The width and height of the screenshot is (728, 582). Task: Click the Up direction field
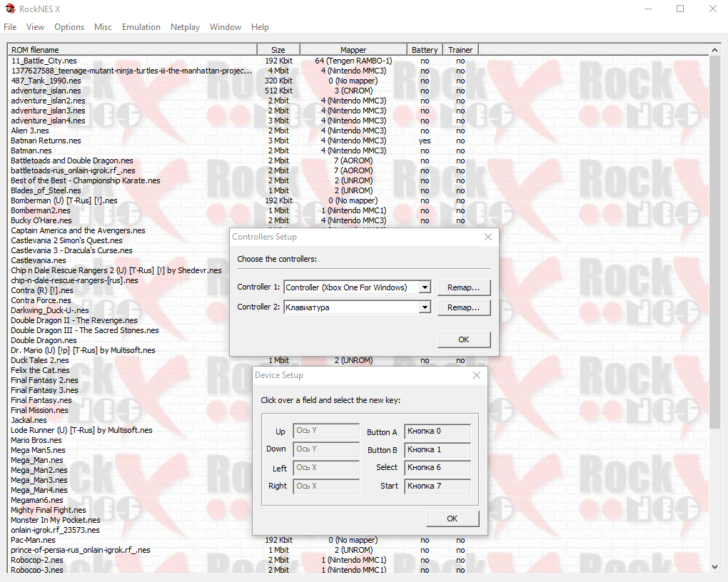click(326, 431)
